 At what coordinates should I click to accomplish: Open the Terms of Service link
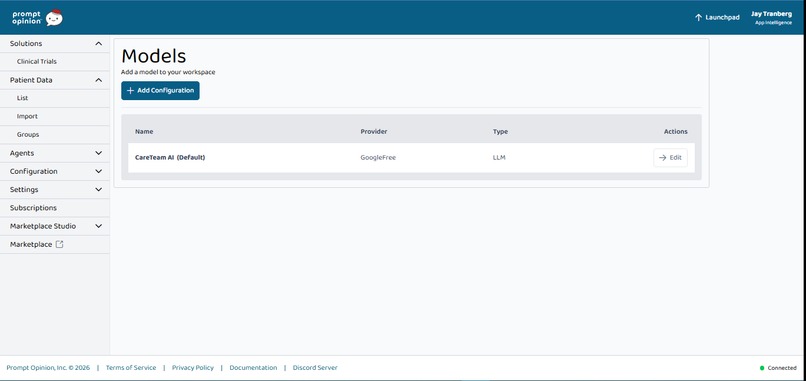[131, 368]
